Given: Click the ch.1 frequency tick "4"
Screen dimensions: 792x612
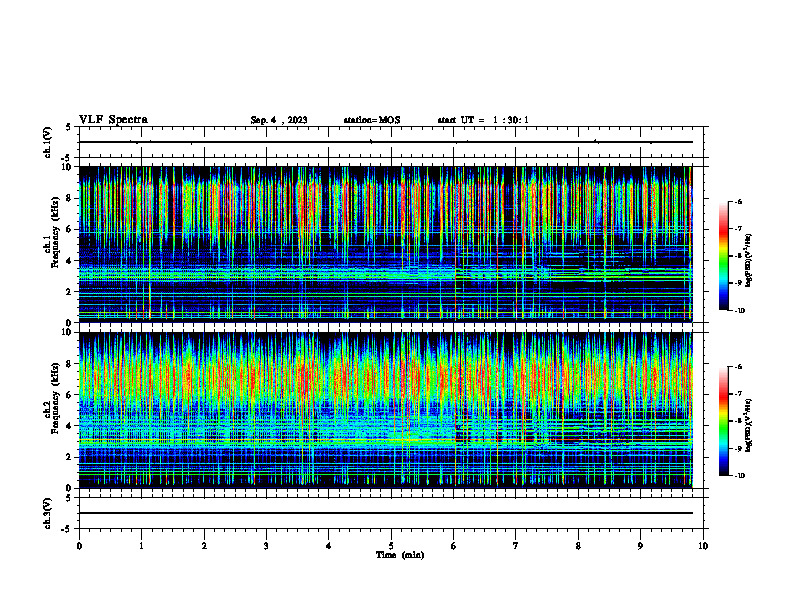Looking at the screenshot, I should click(70, 261).
